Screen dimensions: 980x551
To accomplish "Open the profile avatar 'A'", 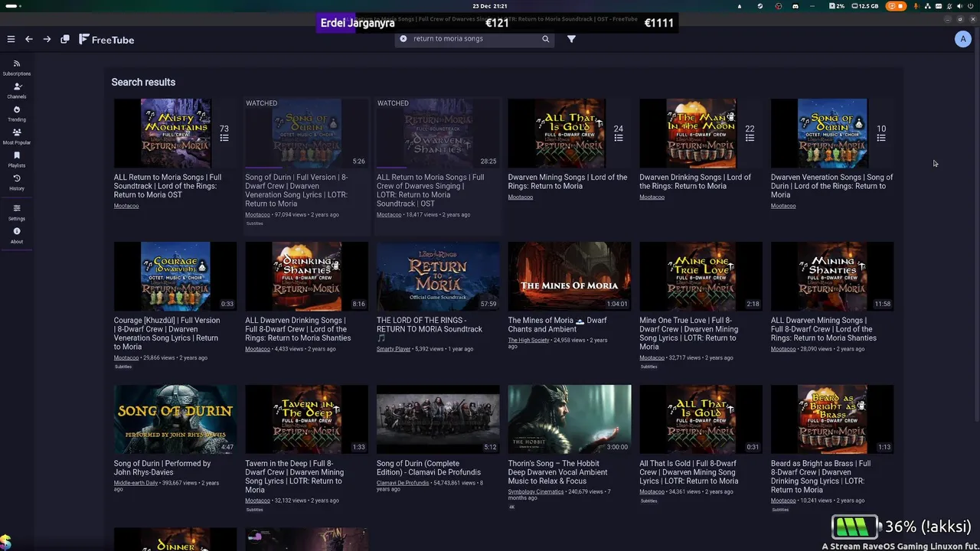I will point(963,39).
